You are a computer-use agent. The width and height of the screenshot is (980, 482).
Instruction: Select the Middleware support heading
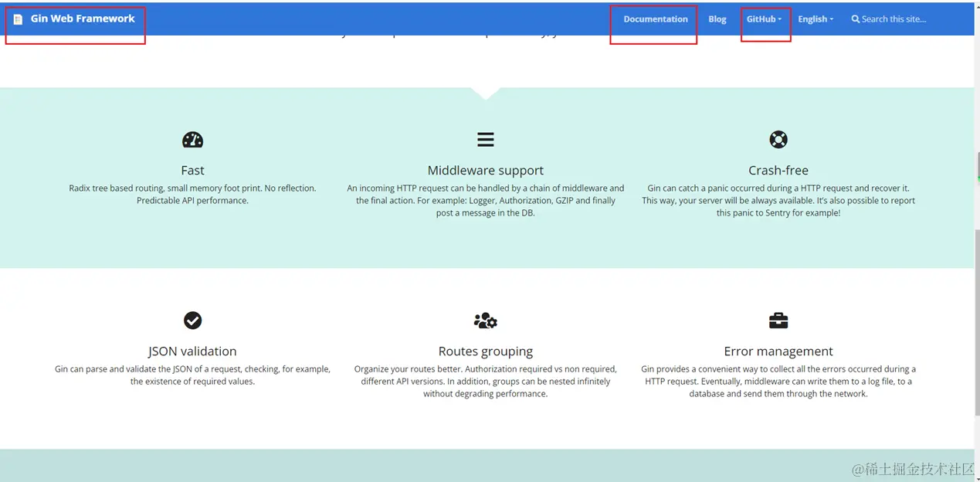click(x=486, y=171)
